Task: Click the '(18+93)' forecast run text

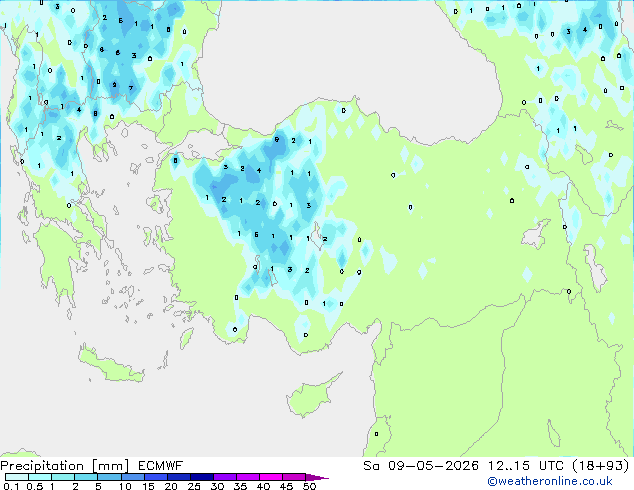Action: 601,466
